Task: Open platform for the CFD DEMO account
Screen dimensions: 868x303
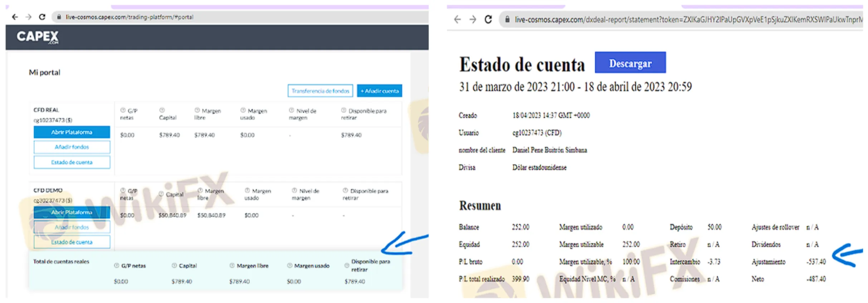Action: pyautogui.click(x=72, y=212)
